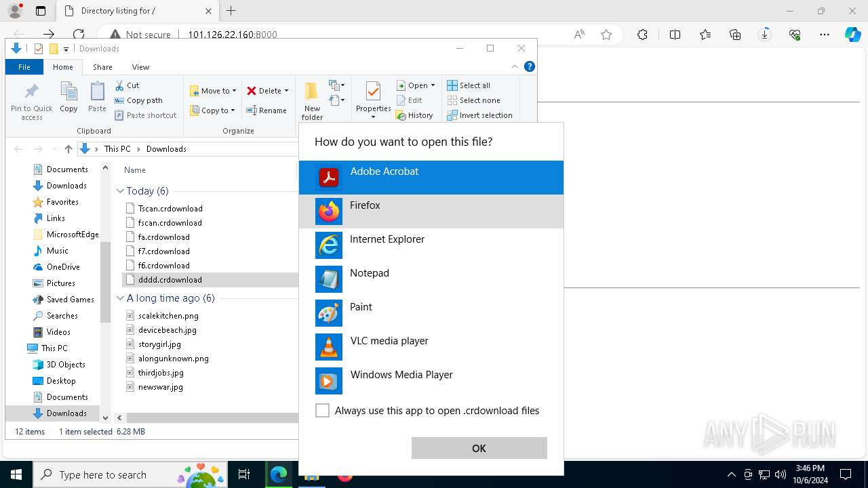The image size is (868, 488).
Task: Select Internet Explorer in open-with list
Action: (431, 245)
